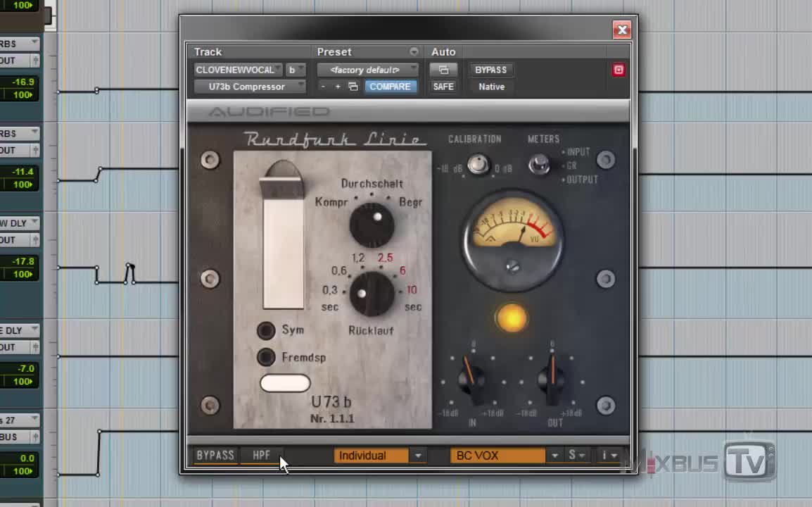
Task: Toggle the Sym button
Action: click(x=266, y=331)
